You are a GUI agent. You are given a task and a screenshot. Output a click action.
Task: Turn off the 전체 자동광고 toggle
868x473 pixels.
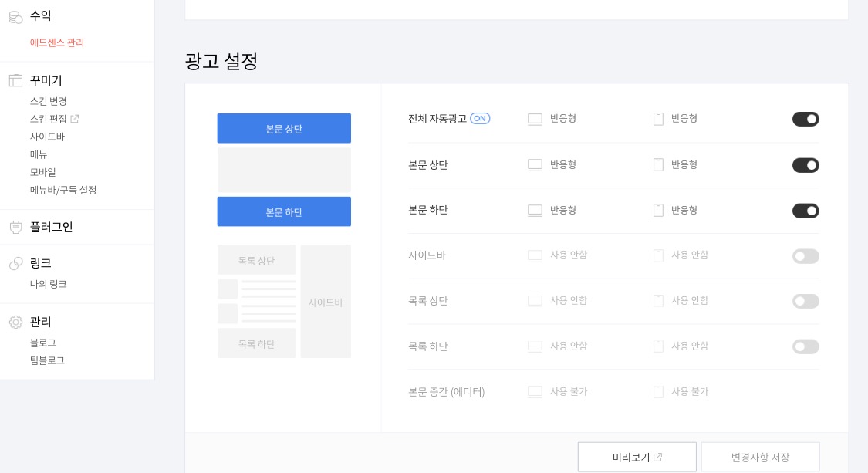[806, 119]
